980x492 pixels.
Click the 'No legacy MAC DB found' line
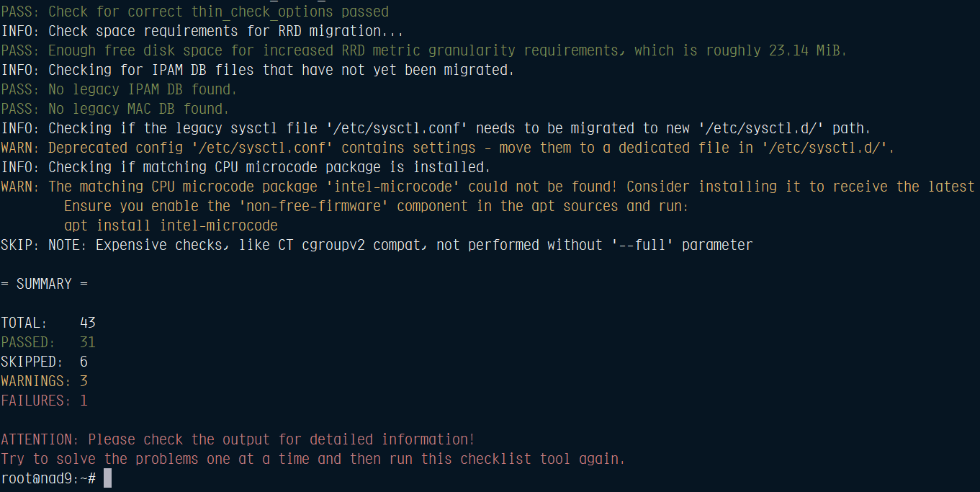tap(115, 109)
